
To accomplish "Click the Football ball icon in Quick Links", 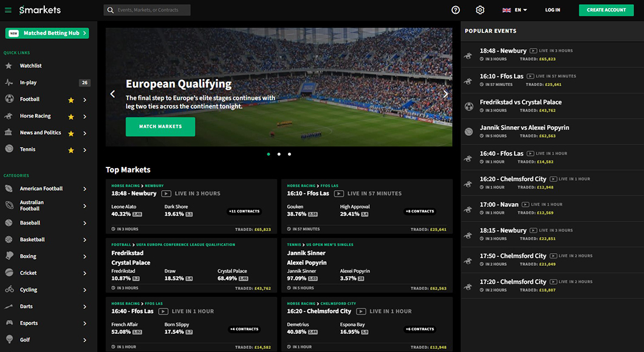I will click(9, 99).
